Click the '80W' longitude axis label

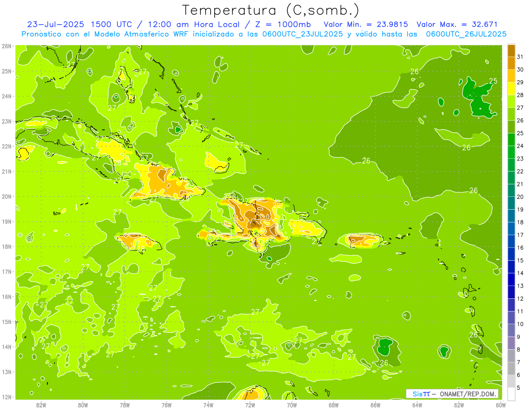[x=83, y=405]
